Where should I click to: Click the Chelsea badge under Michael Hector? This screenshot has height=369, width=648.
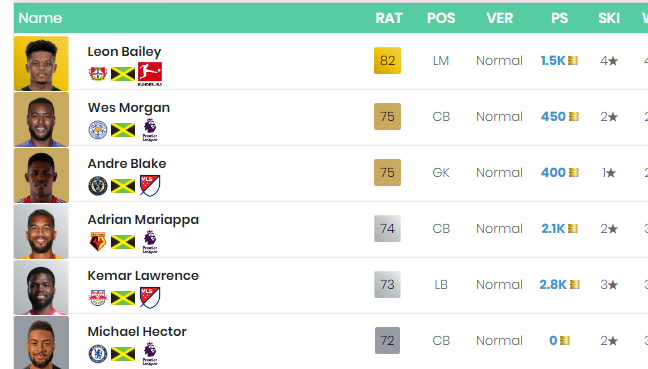(98, 354)
